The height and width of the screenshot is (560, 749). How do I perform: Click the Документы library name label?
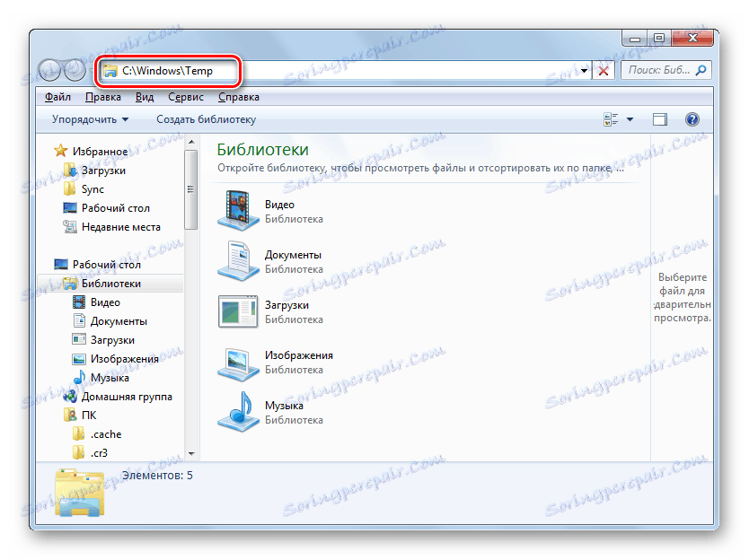click(x=293, y=255)
